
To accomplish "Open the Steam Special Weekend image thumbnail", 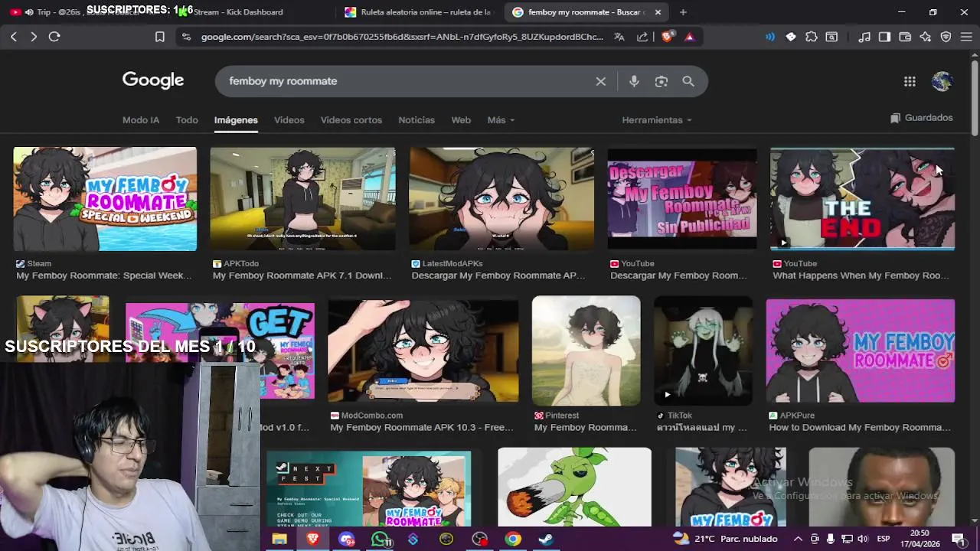I will (105, 199).
